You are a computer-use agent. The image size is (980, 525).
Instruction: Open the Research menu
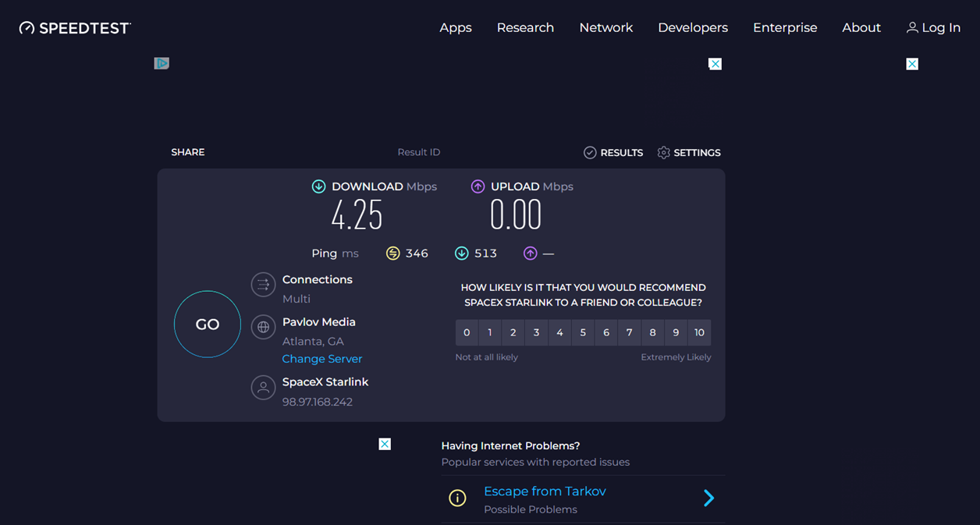tap(525, 28)
